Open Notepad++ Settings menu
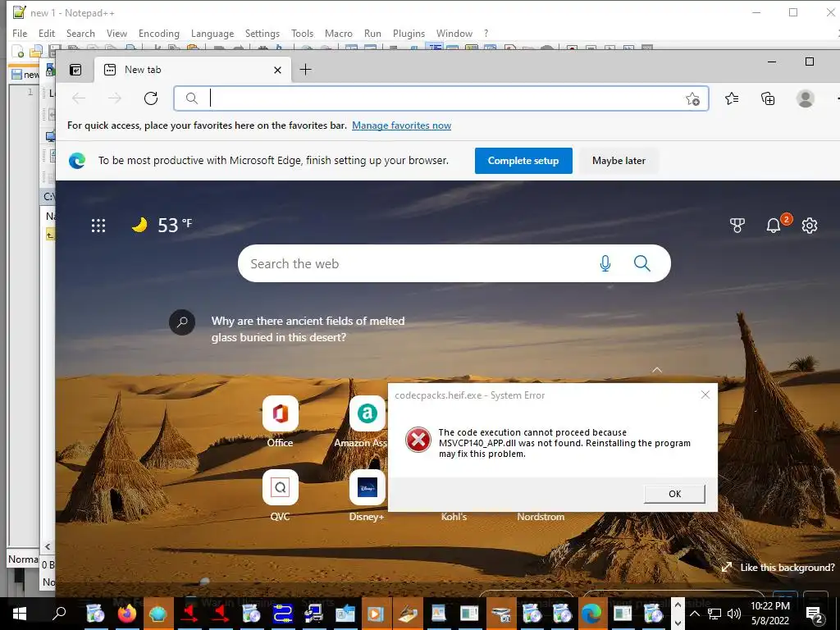This screenshot has width=840, height=630. pyautogui.click(x=262, y=33)
